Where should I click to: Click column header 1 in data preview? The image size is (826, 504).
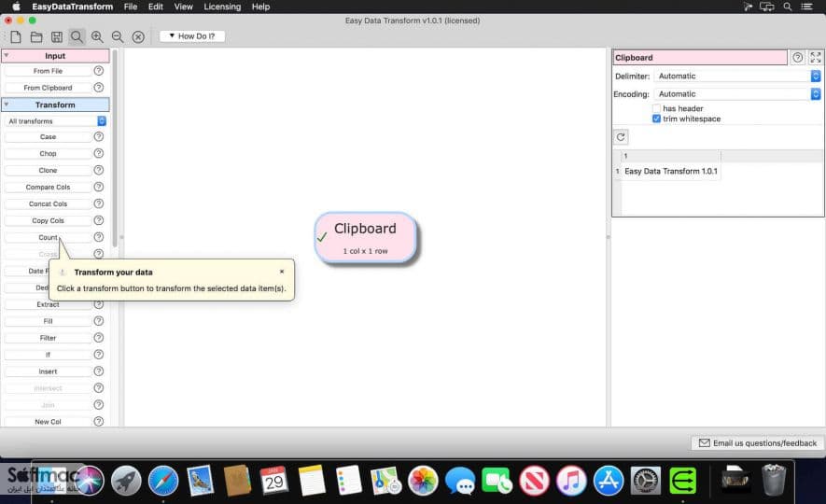(670, 156)
